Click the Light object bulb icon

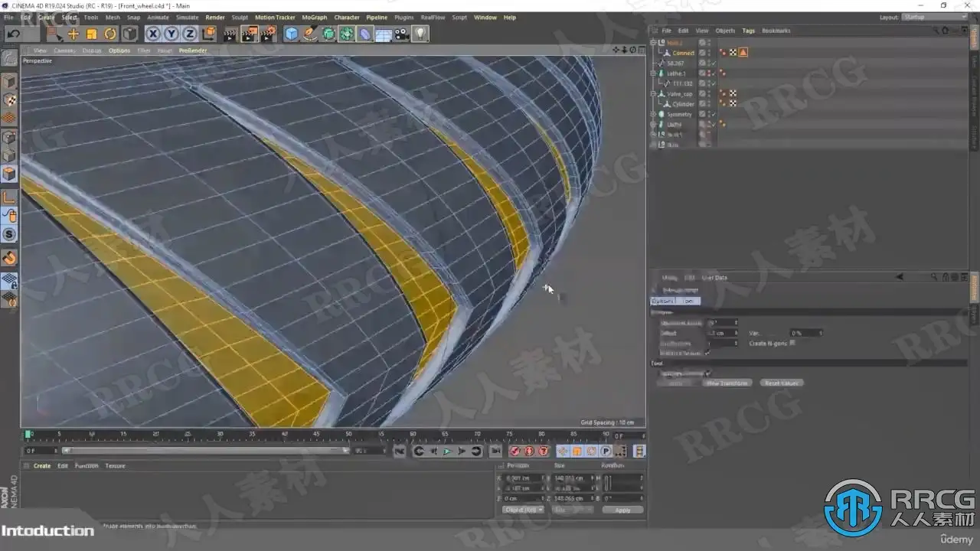point(420,34)
